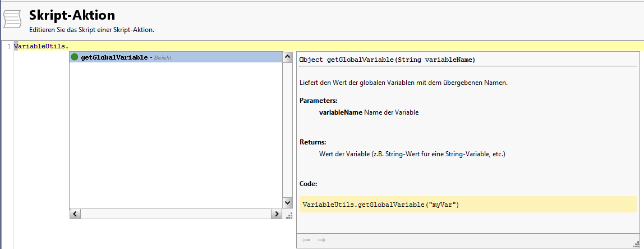Click the forward arrow in the documentation panel
The height and width of the screenshot is (249, 644).
[321, 240]
